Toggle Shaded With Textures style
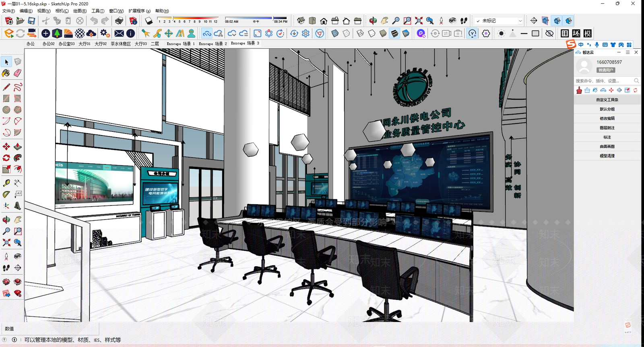 pyautogui.click(x=394, y=33)
